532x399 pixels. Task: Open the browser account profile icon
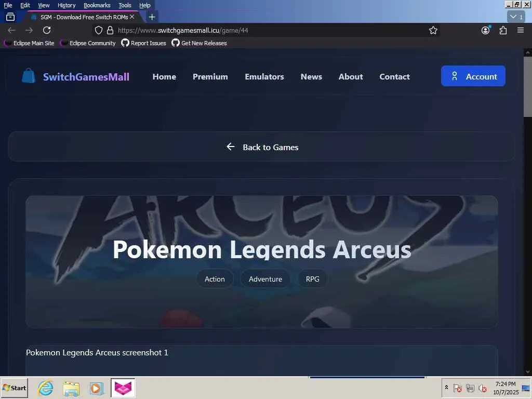[x=486, y=30]
